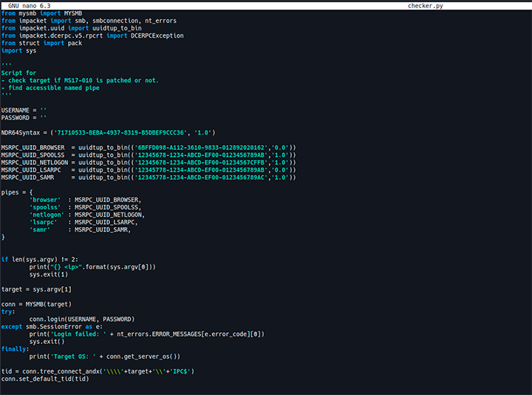Click the 'Login failed: ' string literal
This screenshot has width=532, height=395.
tap(78, 334)
